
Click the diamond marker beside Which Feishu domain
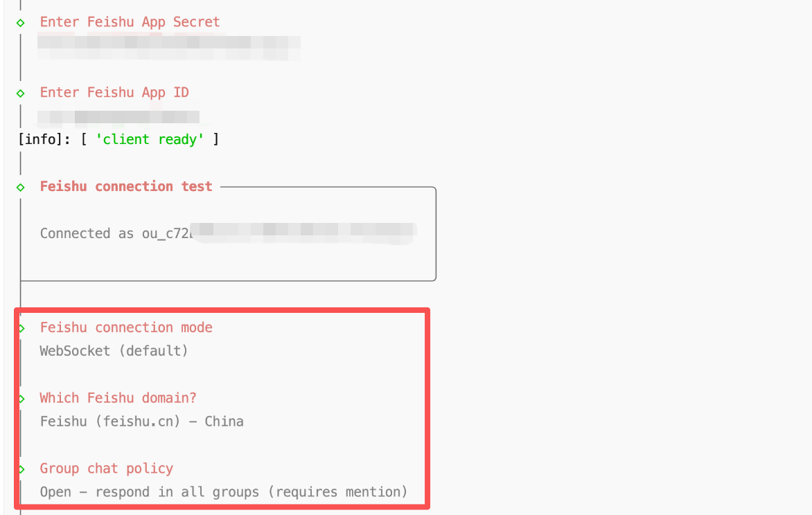[22, 399]
